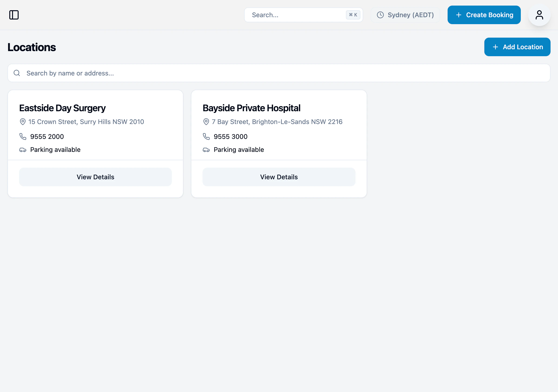The image size is (558, 392).
Task: Open the user profile avatar menu
Action: click(x=539, y=15)
